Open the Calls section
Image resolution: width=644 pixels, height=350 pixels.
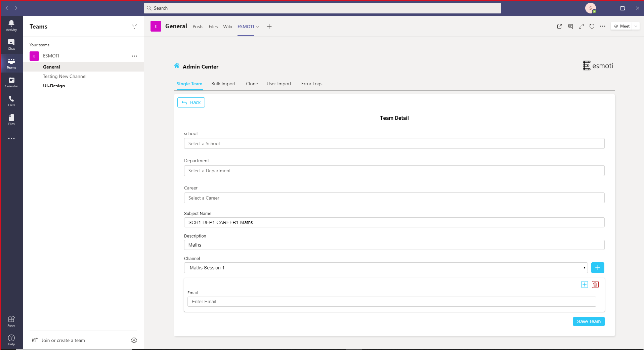pos(11,101)
